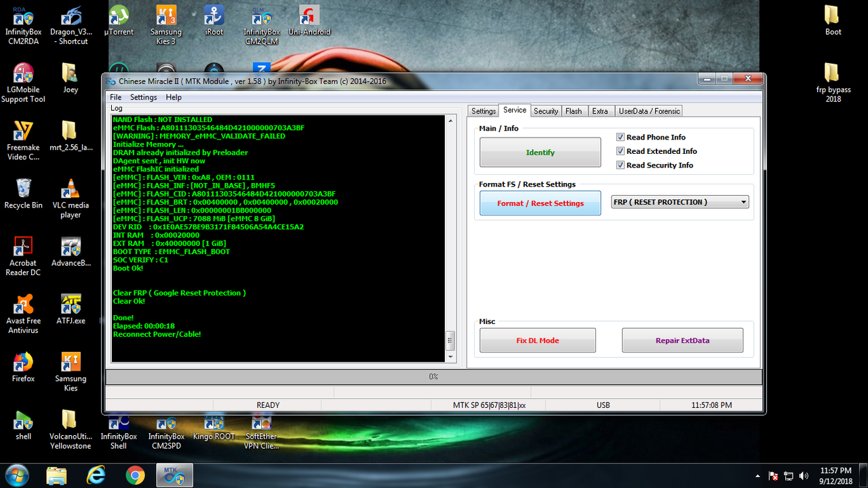
Task: Click the Identify button
Action: click(x=540, y=152)
